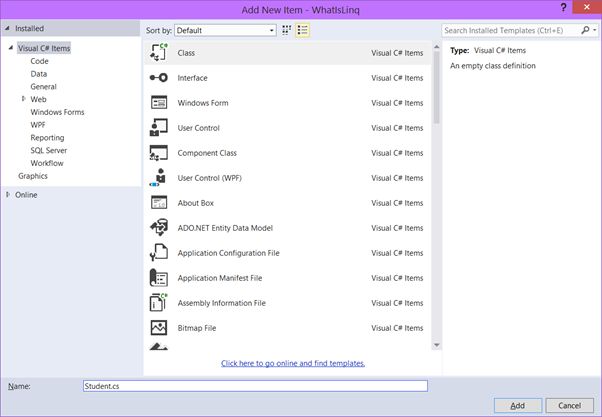The width and height of the screenshot is (602, 417).
Task: Choose the Windows Form template icon
Action: (x=159, y=103)
